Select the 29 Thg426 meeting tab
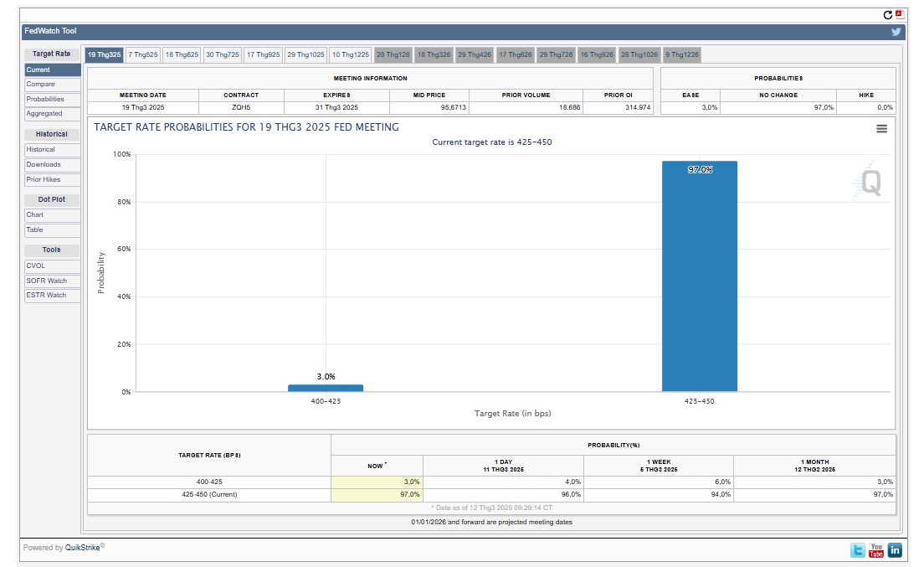 click(475, 54)
